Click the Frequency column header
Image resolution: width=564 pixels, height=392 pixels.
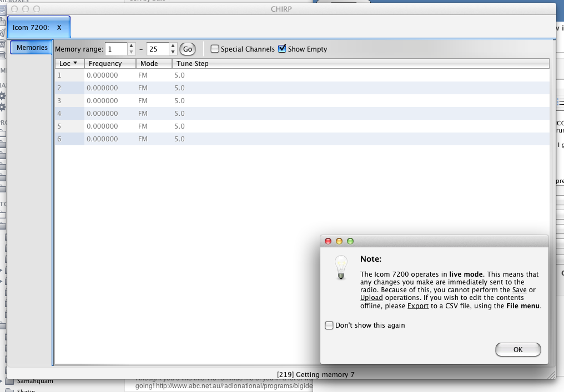(x=110, y=64)
